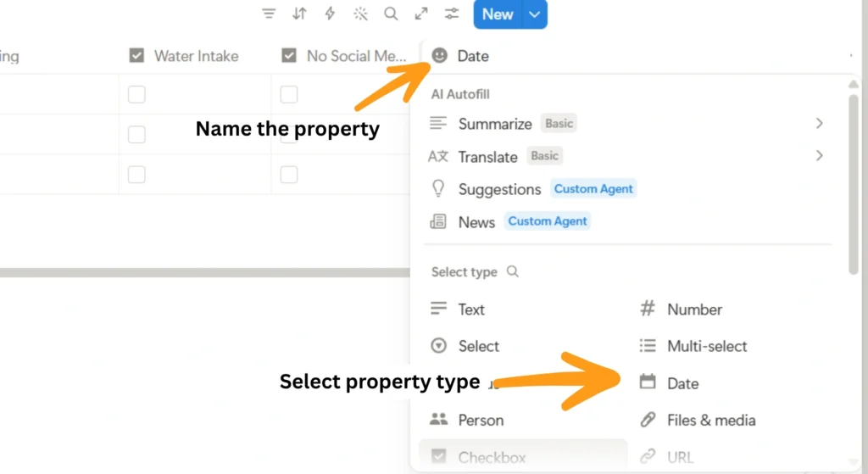Click the URL link icon
Screen dimensions: 868x474
[x=648, y=456]
